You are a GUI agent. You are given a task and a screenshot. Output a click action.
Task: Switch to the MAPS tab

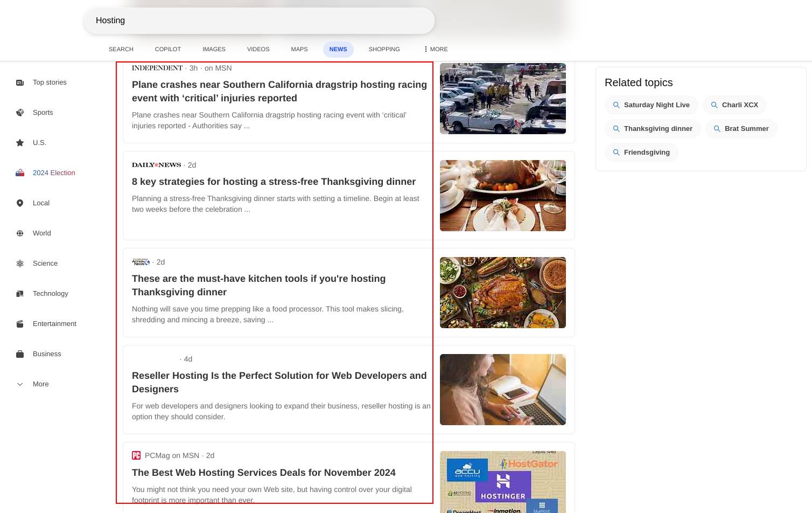(x=299, y=49)
